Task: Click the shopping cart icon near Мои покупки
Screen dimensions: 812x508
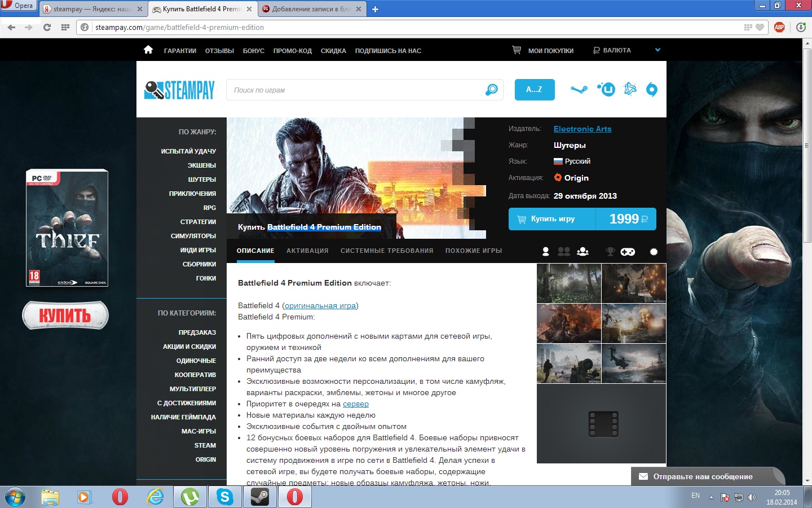Action: [x=517, y=50]
